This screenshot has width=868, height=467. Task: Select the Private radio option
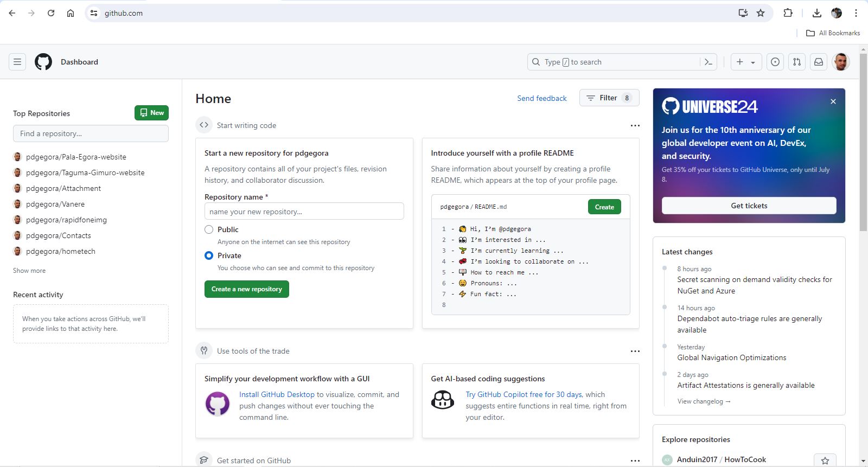coord(209,255)
